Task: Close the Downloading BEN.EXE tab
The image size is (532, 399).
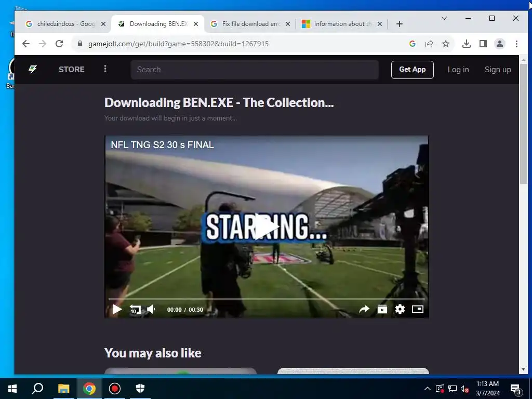Action: pyautogui.click(x=196, y=24)
